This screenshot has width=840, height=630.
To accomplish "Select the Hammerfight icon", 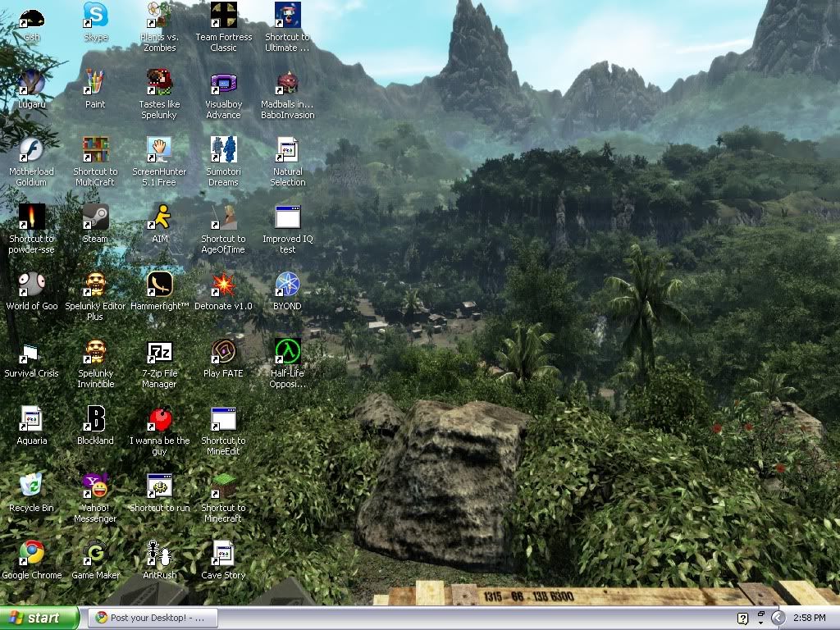I will click(x=160, y=285).
